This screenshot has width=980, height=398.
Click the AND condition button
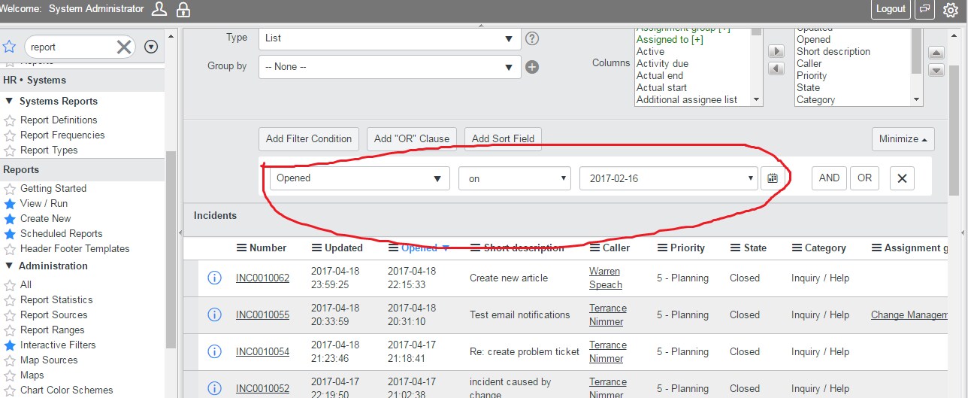(x=829, y=178)
